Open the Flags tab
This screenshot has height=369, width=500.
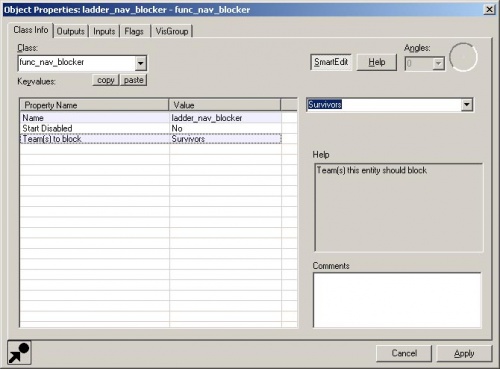(x=134, y=31)
